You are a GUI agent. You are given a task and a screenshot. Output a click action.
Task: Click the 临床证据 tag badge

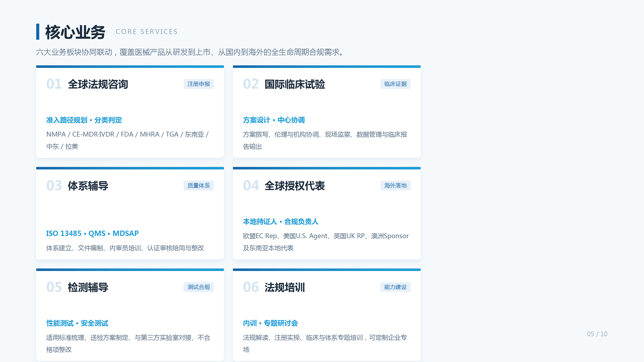[395, 84]
